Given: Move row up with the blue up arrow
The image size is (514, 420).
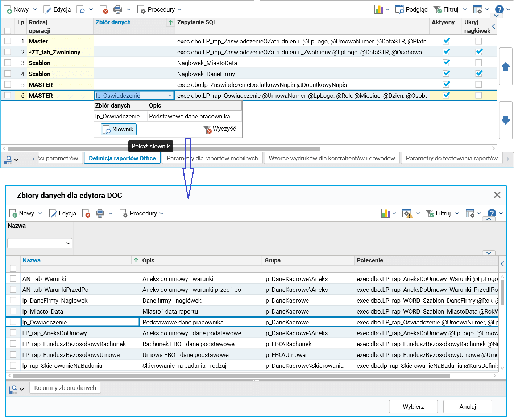Looking at the screenshot, I should [506, 66].
